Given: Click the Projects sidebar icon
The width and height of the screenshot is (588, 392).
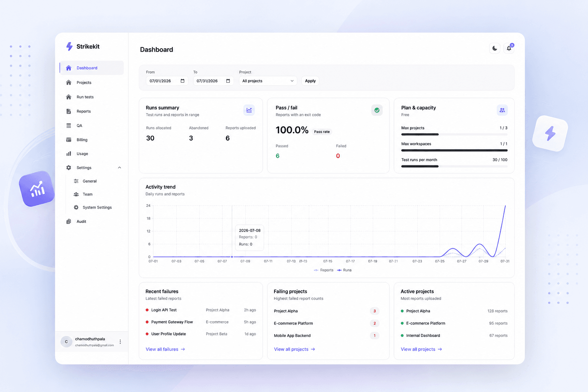Looking at the screenshot, I should click(69, 82).
